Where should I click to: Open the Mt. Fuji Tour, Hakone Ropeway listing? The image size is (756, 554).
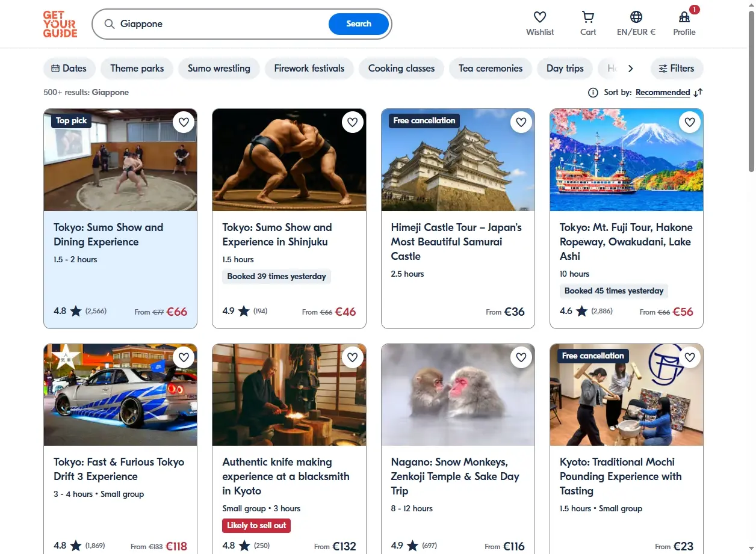coord(626,242)
